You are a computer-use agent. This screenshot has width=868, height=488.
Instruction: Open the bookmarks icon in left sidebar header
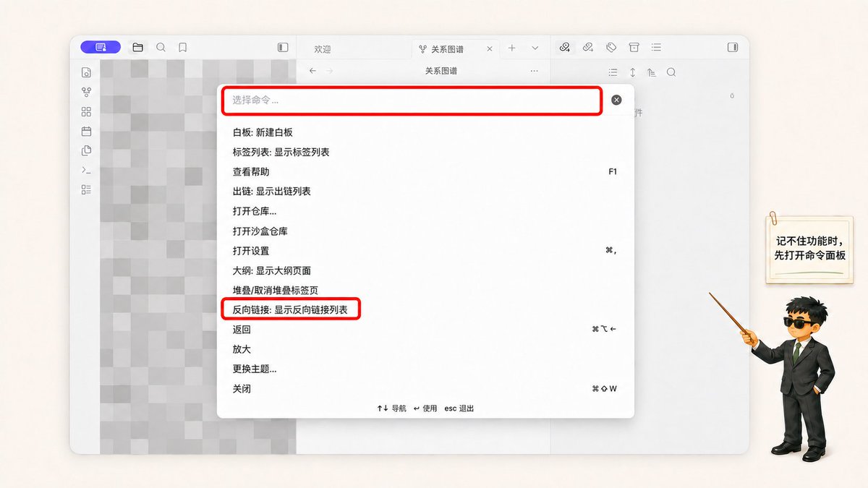click(183, 48)
